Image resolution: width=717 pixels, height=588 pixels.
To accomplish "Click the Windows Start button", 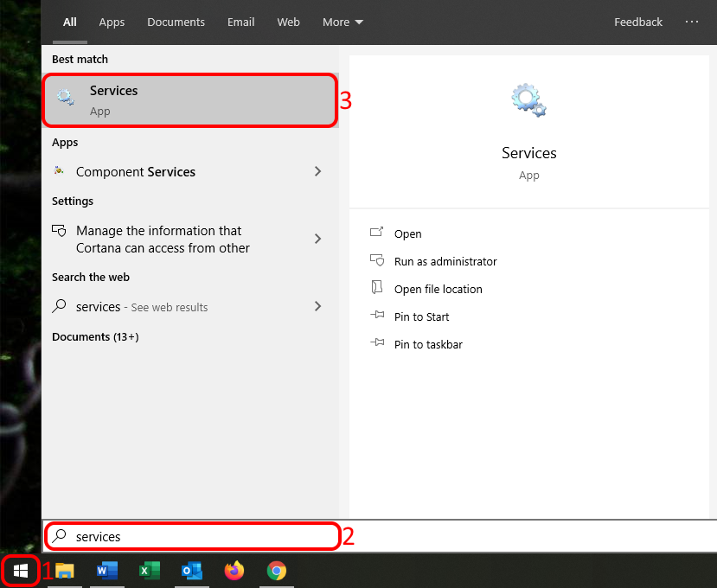I will point(21,571).
